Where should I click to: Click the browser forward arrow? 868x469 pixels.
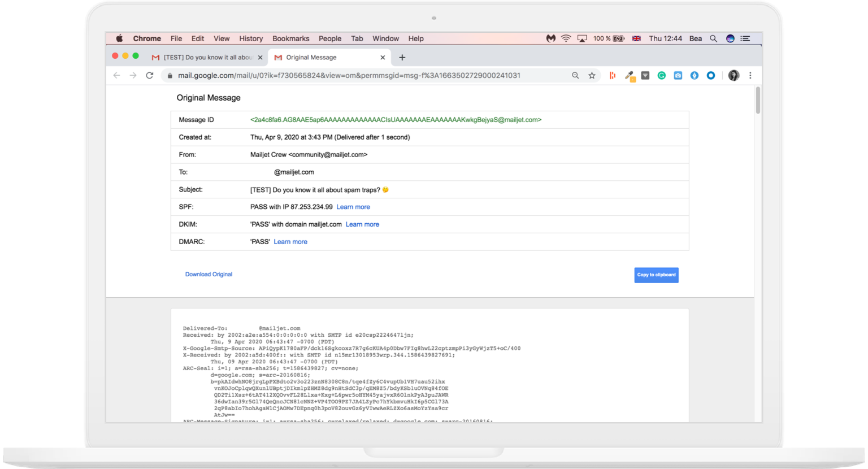tap(133, 75)
